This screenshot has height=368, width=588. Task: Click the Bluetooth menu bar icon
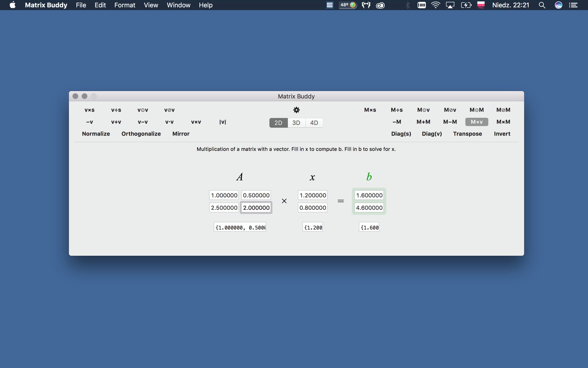[x=407, y=5]
